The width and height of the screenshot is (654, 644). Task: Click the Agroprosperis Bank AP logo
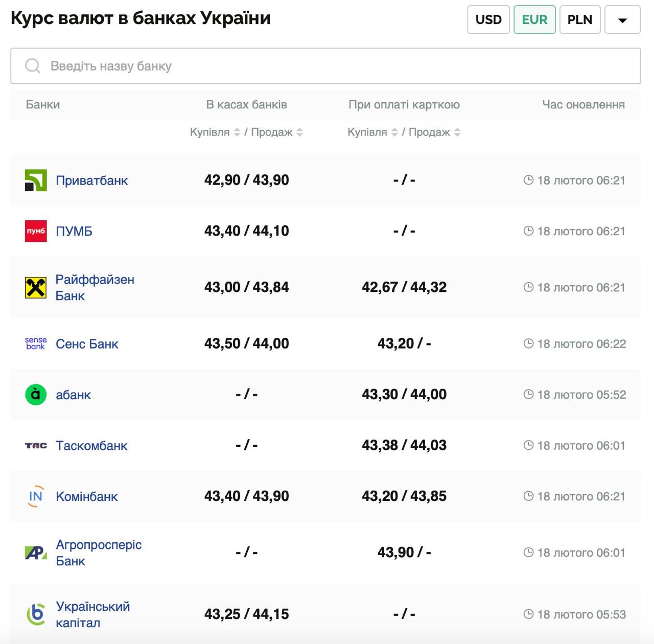point(36,553)
